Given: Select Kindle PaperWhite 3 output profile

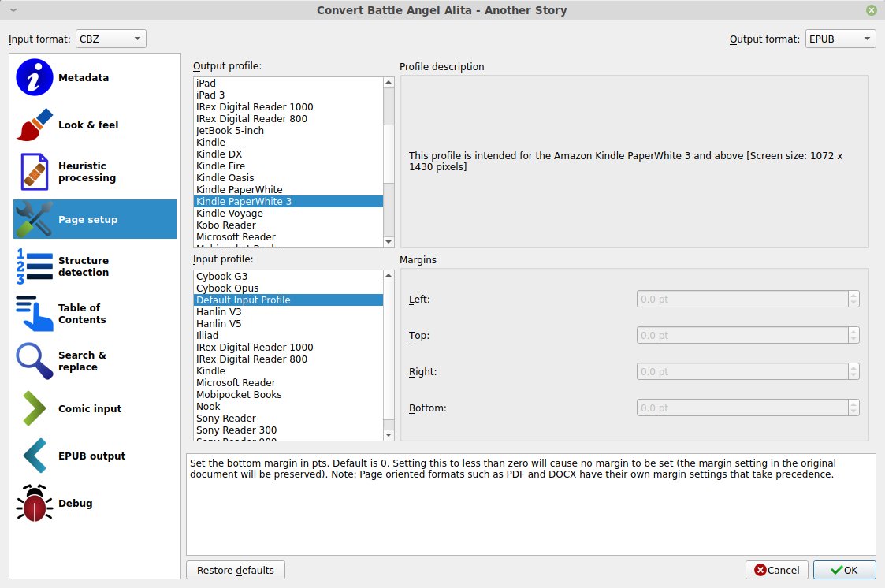Looking at the screenshot, I should pyautogui.click(x=288, y=202).
